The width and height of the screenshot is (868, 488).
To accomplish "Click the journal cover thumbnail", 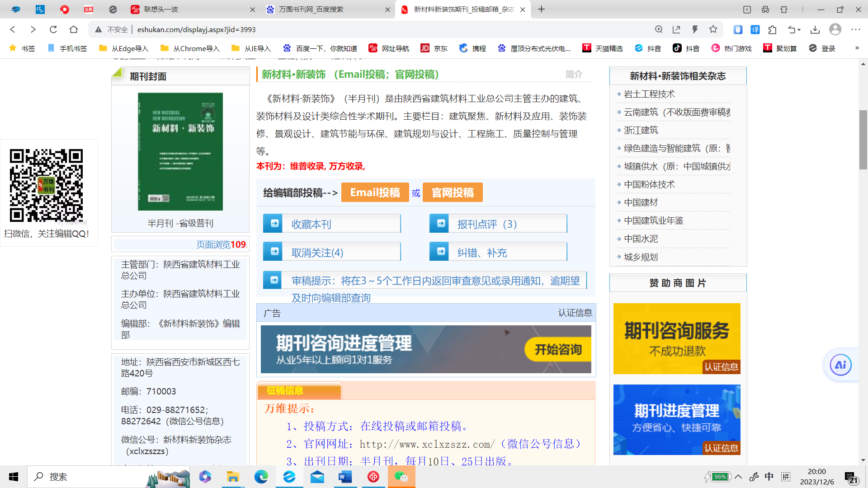I will tap(180, 151).
